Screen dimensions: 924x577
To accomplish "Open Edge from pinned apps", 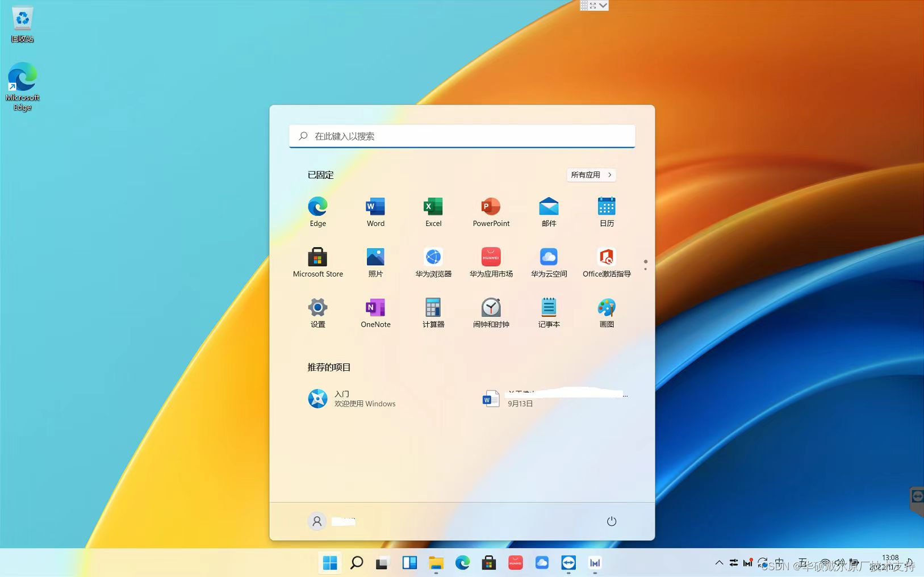I will (317, 212).
